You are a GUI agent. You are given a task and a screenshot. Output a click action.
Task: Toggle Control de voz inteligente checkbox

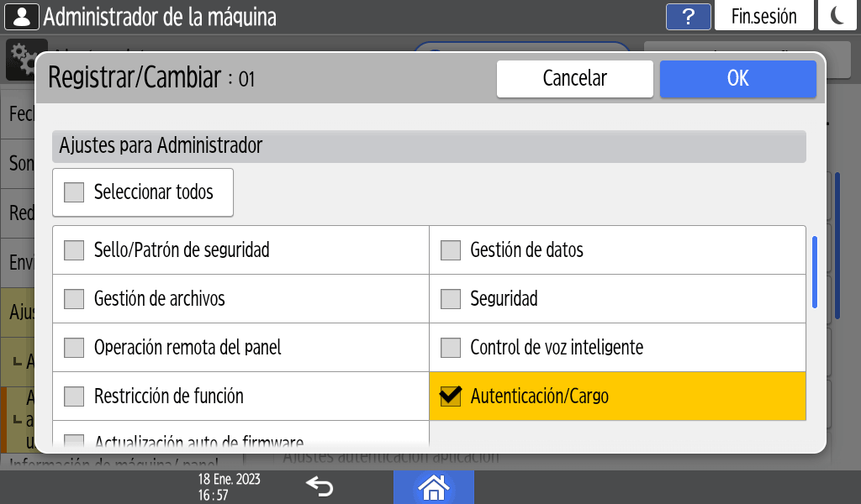pos(451,347)
